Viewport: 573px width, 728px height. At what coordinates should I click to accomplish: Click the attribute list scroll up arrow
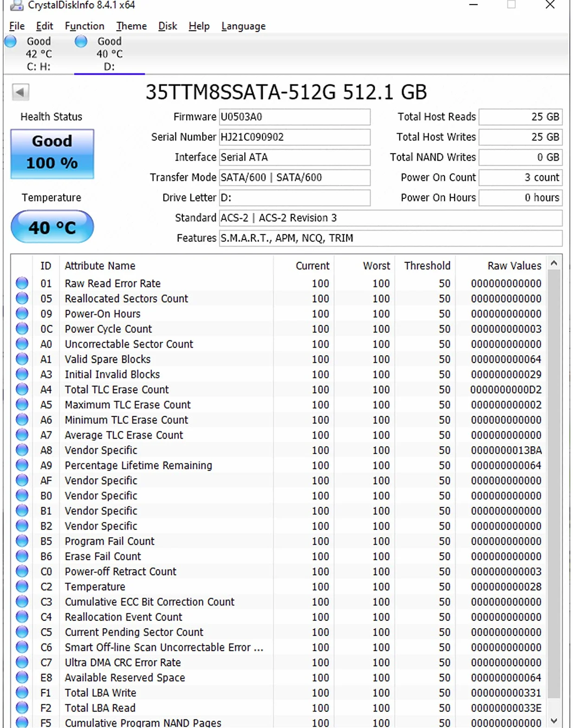pos(554,263)
